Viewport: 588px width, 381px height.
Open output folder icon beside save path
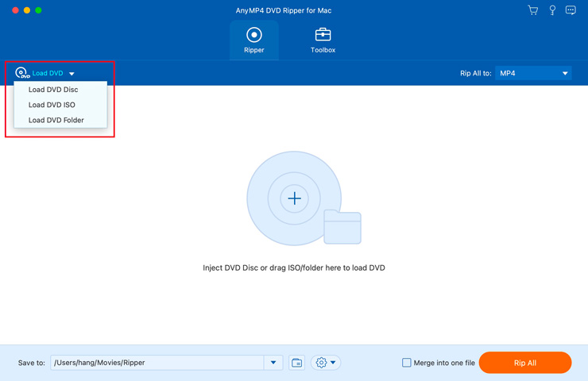296,363
